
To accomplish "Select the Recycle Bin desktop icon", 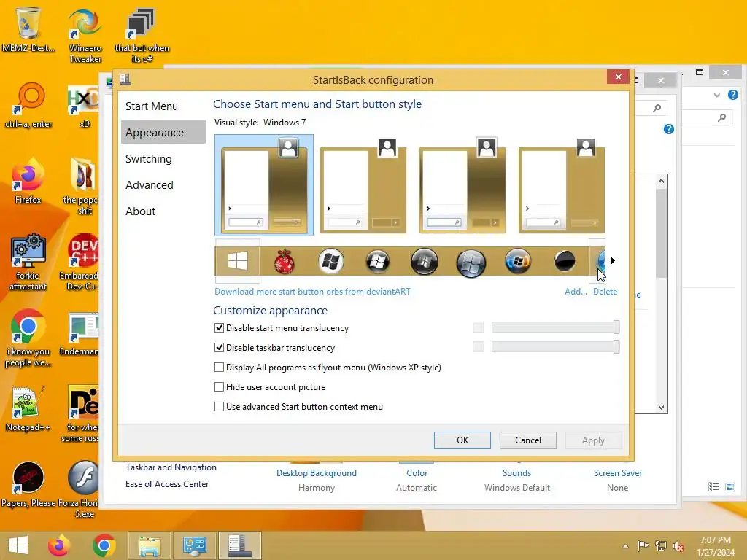I will pos(28,29).
